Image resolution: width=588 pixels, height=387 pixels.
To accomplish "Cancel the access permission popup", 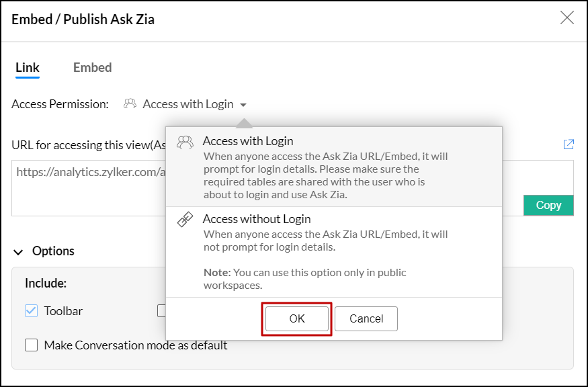I will coord(366,319).
